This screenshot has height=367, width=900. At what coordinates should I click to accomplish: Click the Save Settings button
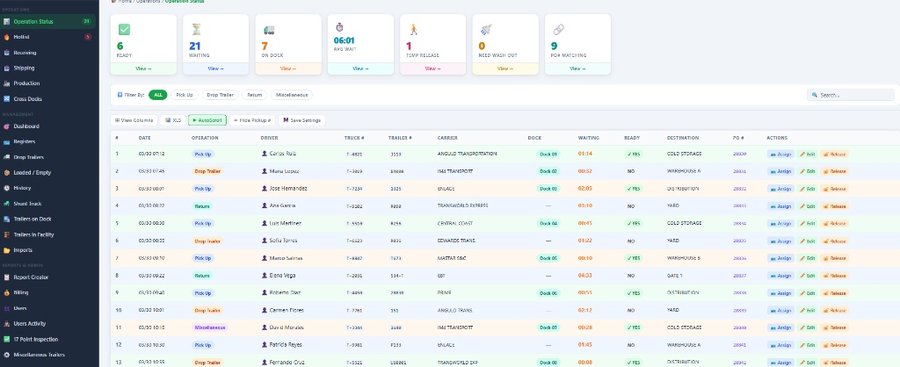[x=302, y=120]
